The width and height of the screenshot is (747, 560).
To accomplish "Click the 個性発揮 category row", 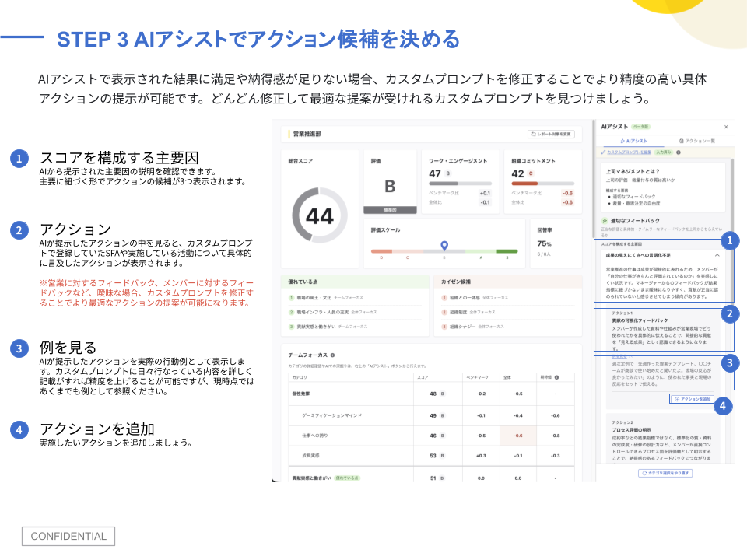I will (x=431, y=394).
